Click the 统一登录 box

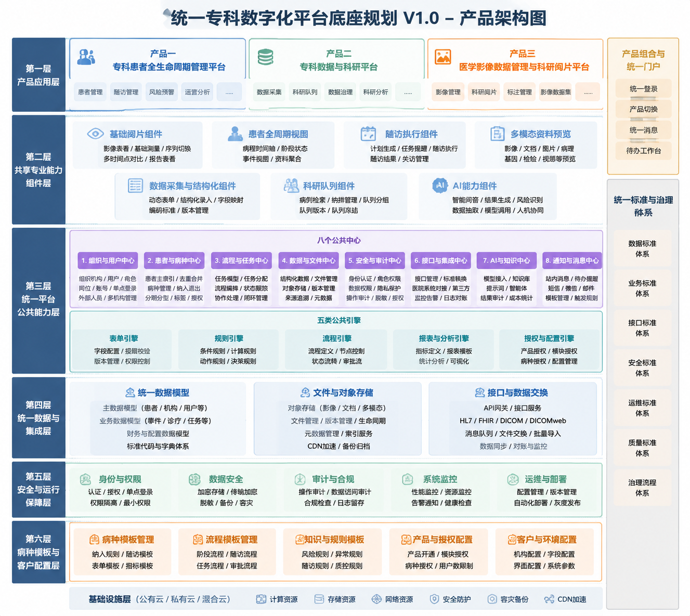[x=644, y=89]
